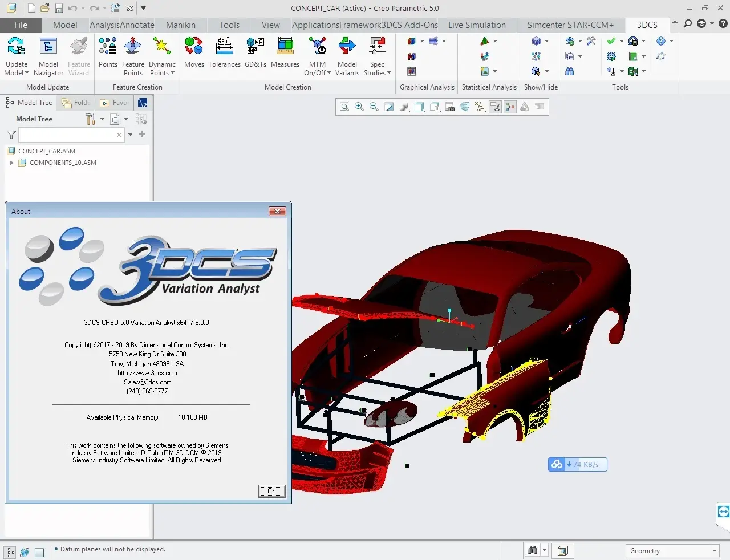Viewport: 730px width, 560px height.
Task: Click the network speed 74 KB/s widget
Action: tap(578, 464)
